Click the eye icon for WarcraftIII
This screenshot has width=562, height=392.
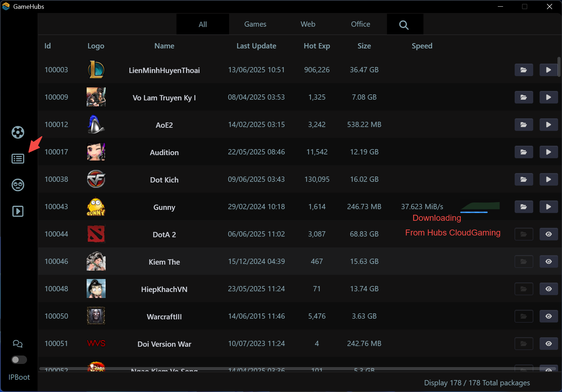click(x=548, y=316)
